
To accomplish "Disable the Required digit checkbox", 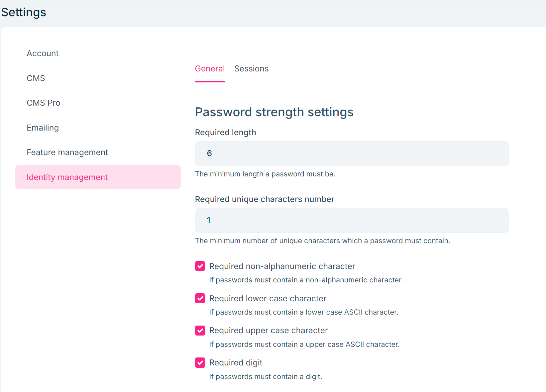I will point(200,362).
